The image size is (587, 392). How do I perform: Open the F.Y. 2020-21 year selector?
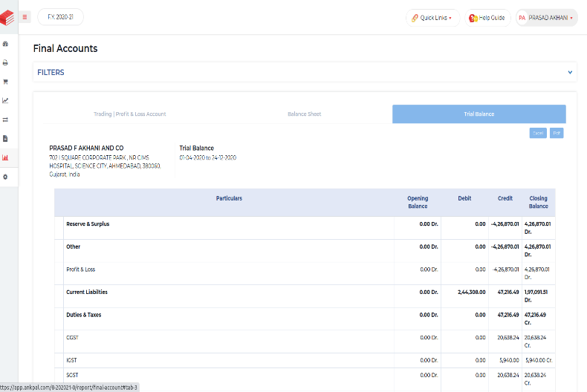tap(60, 17)
